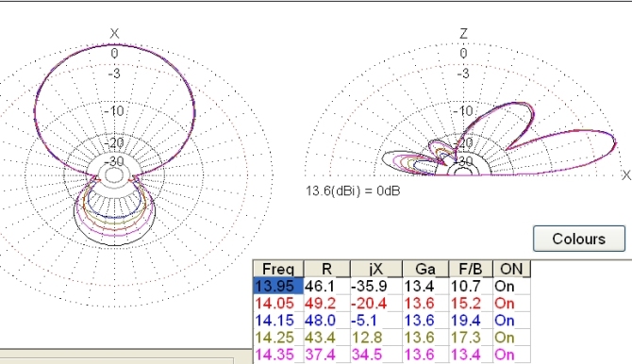
Task: Select the 14.15 frequency cell
Action: point(278,321)
